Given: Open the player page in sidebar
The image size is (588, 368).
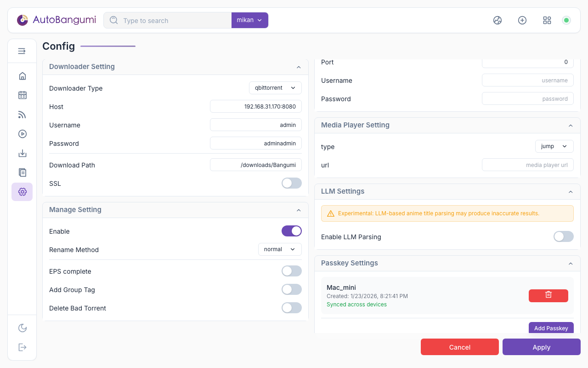Looking at the screenshot, I should 22,134.
